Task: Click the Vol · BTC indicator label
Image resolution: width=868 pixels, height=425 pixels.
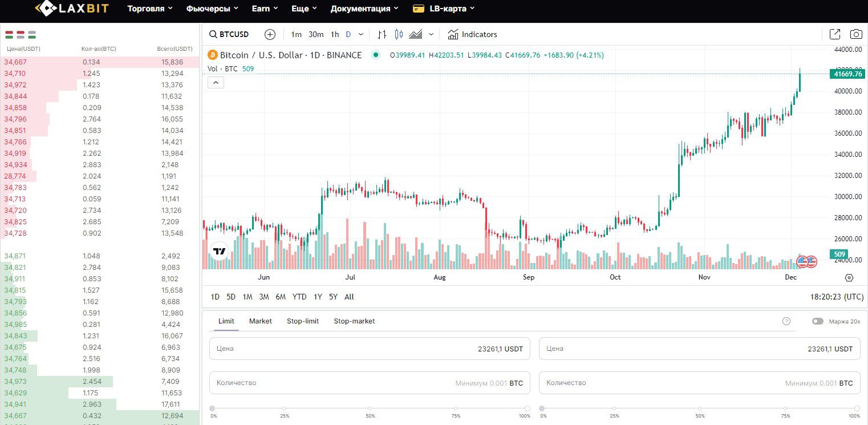Action: coord(222,69)
